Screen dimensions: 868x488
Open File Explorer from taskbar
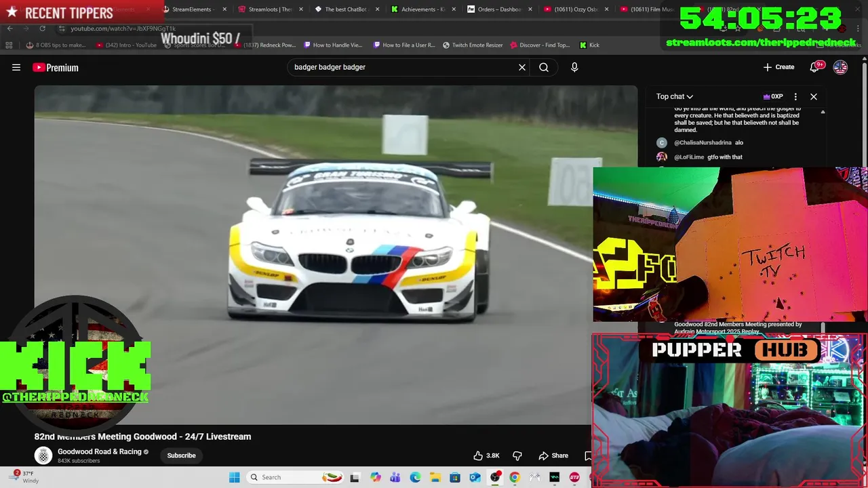(x=435, y=477)
